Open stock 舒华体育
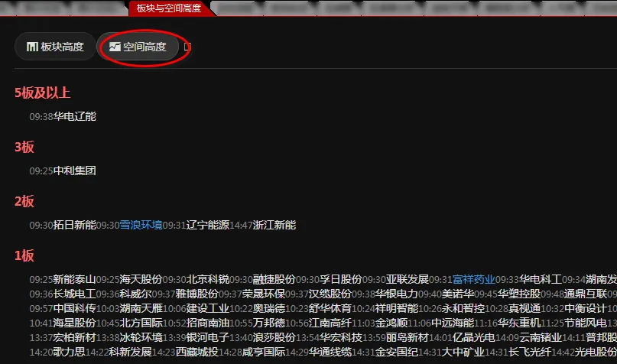 [x=330, y=308]
